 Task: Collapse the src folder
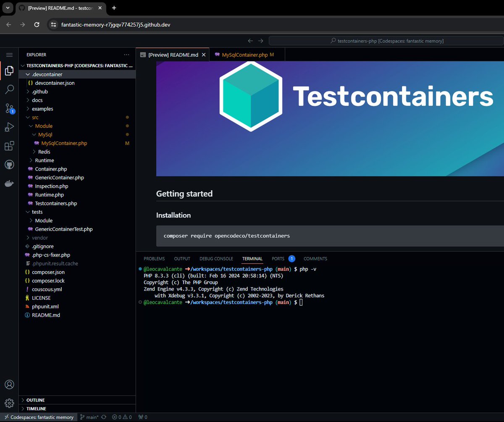pos(77,117)
